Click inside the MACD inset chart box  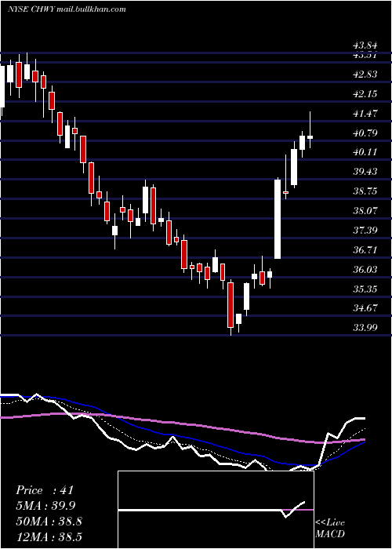(216, 510)
